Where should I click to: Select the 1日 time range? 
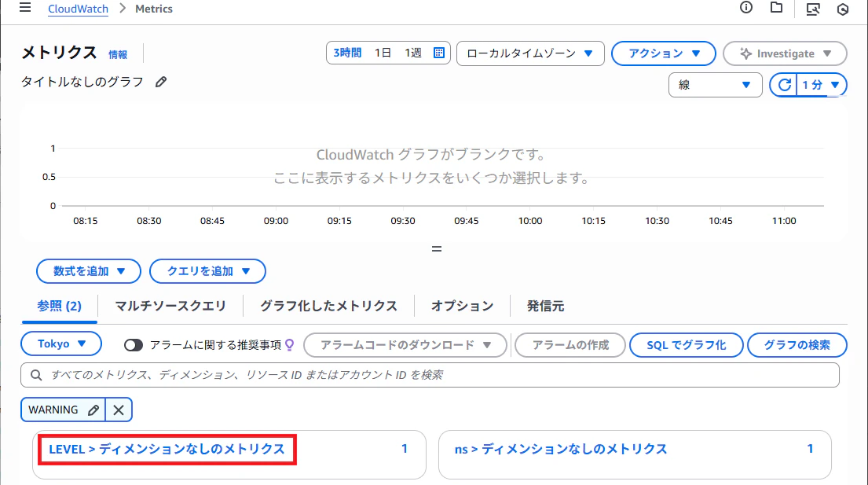click(x=383, y=53)
